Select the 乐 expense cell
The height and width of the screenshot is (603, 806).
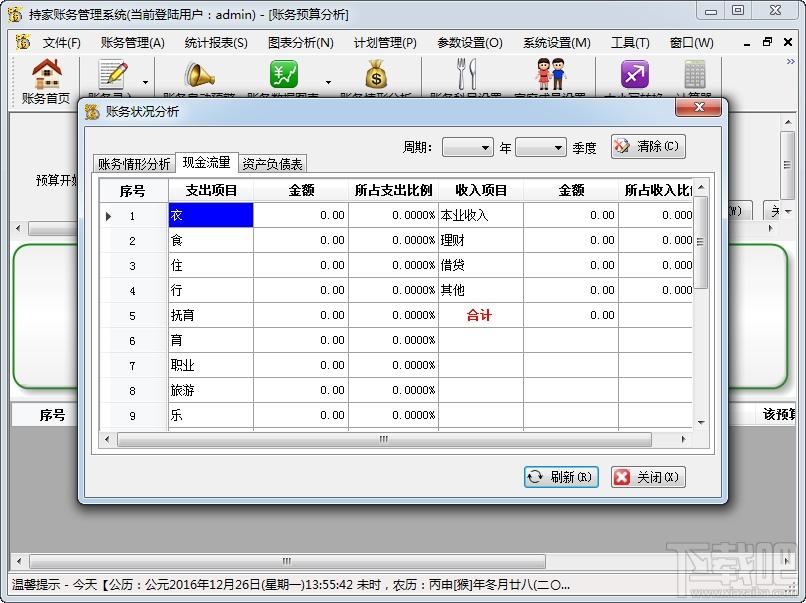coord(211,415)
